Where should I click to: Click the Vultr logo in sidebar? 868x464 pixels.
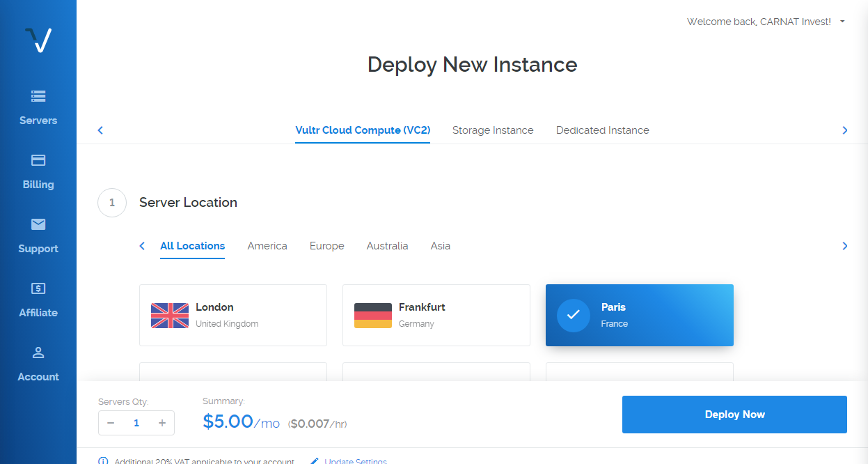pos(38,40)
